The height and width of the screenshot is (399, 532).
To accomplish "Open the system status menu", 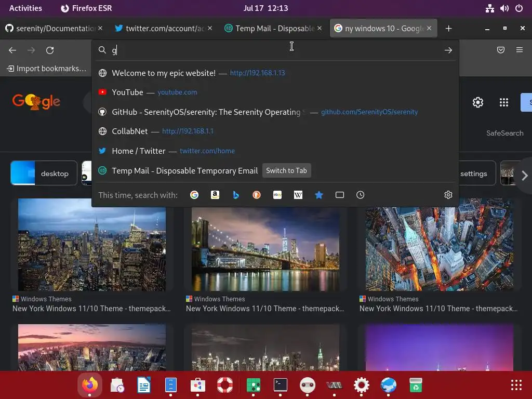I will [504, 8].
